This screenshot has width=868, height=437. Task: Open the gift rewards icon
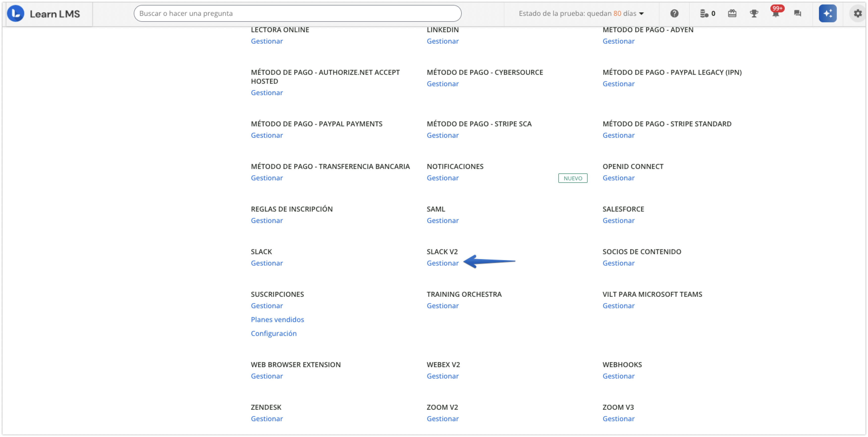click(x=732, y=13)
